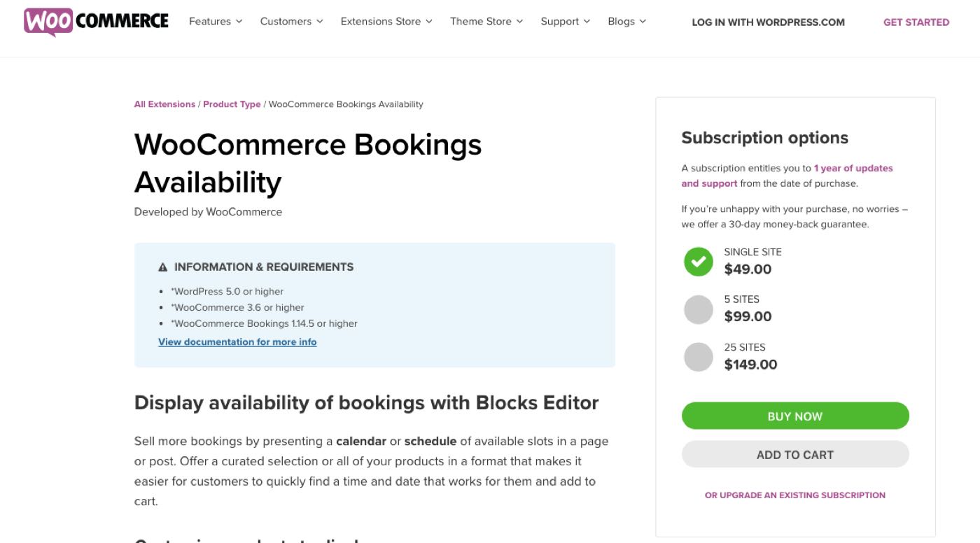Click the green Buy Now button

[x=795, y=416]
